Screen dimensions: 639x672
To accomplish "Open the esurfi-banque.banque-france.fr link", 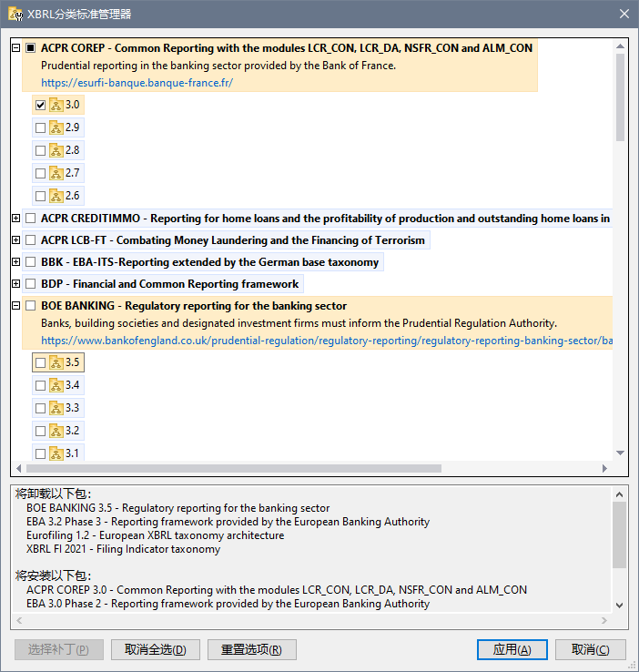I will [x=137, y=83].
